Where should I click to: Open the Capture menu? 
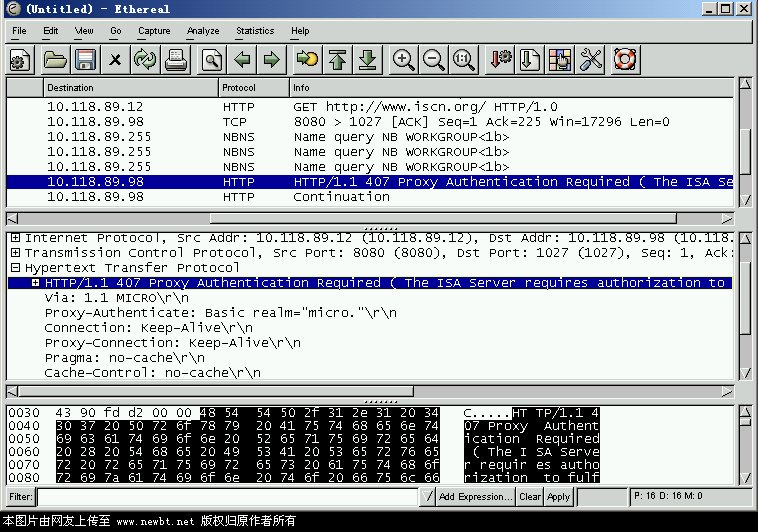[x=154, y=31]
